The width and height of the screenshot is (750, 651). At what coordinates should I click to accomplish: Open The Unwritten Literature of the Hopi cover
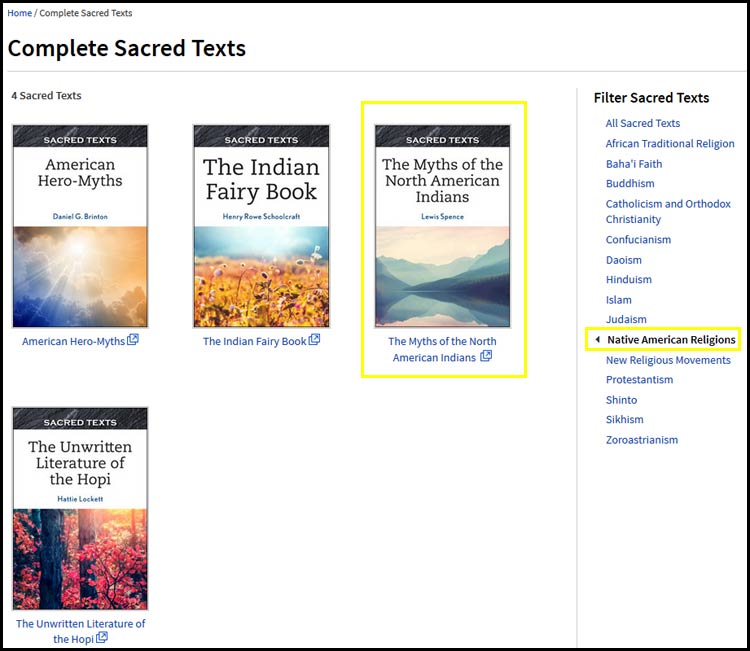tap(80, 508)
